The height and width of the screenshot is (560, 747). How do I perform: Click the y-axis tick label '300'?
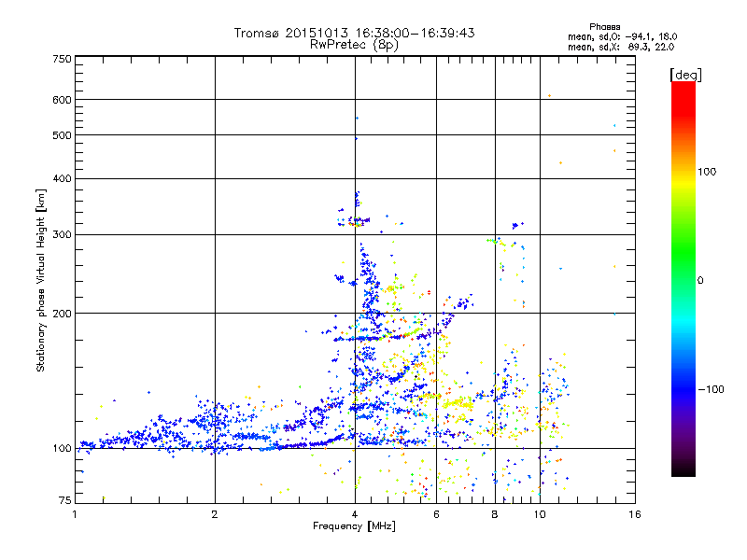tap(62, 234)
